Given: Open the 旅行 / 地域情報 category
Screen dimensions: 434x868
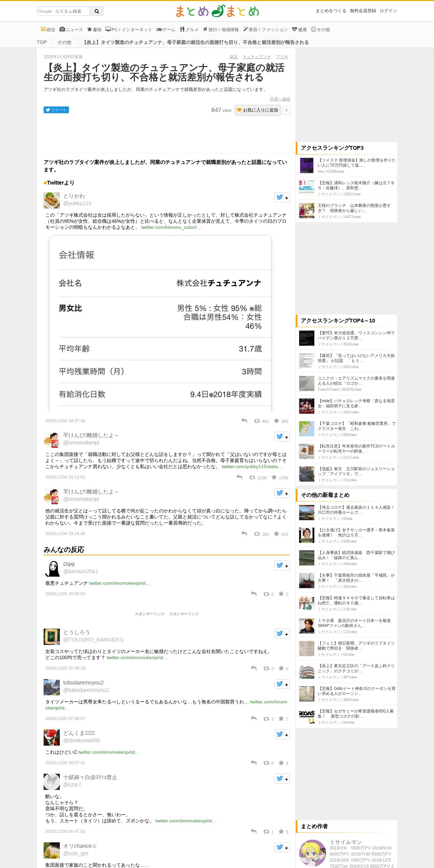Looking at the screenshot, I should pyautogui.click(x=221, y=29).
